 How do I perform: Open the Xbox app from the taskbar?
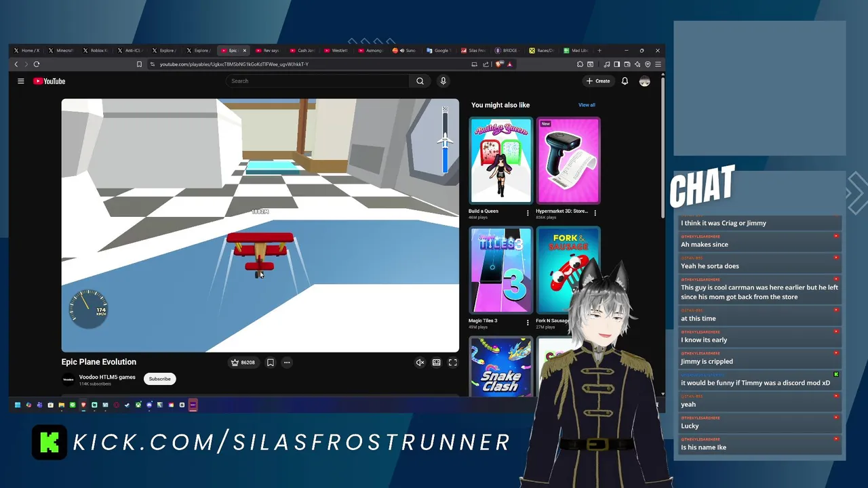point(138,405)
